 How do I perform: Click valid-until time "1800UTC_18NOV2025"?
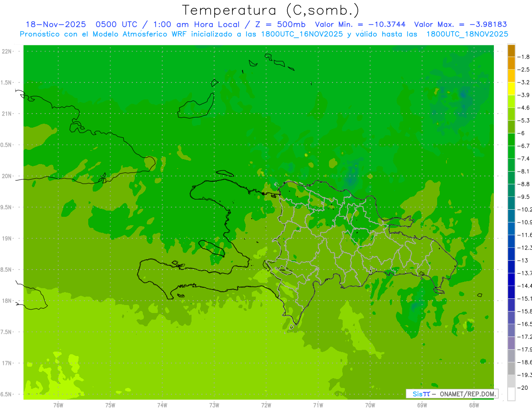(467, 34)
